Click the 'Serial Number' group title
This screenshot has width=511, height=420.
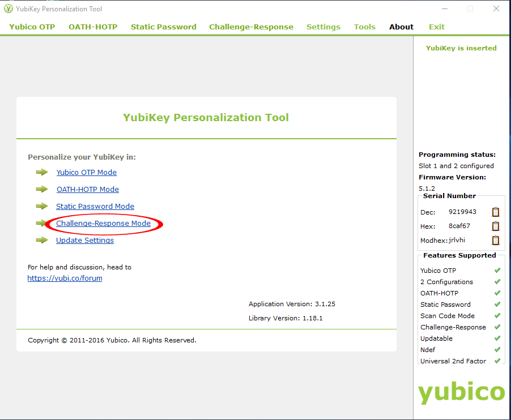tap(449, 196)
